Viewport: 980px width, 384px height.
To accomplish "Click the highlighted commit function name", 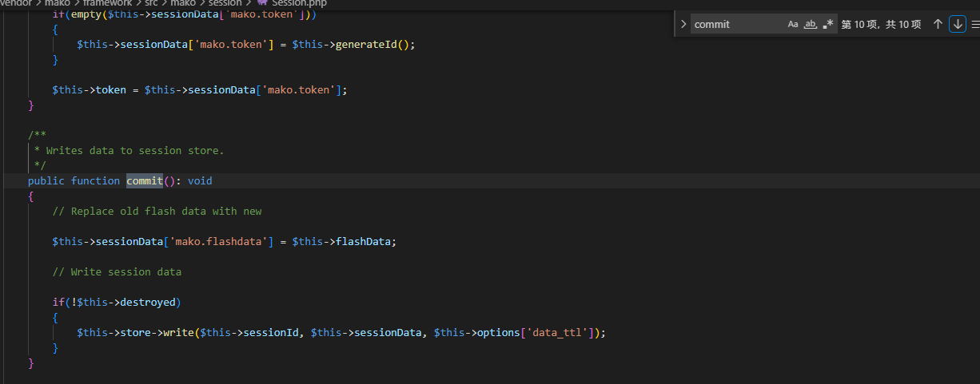I will [145, 181].
